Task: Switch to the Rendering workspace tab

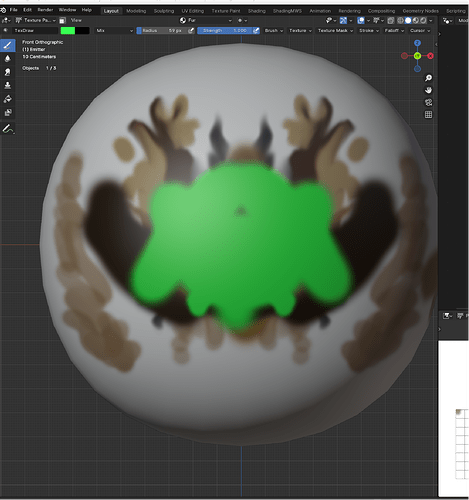Action: 349,11
